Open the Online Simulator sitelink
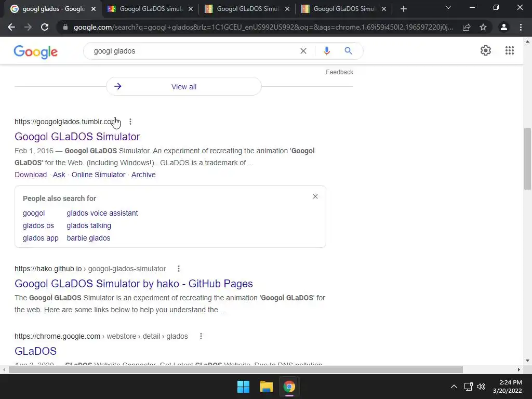The image size is (532, 399). 98,175
